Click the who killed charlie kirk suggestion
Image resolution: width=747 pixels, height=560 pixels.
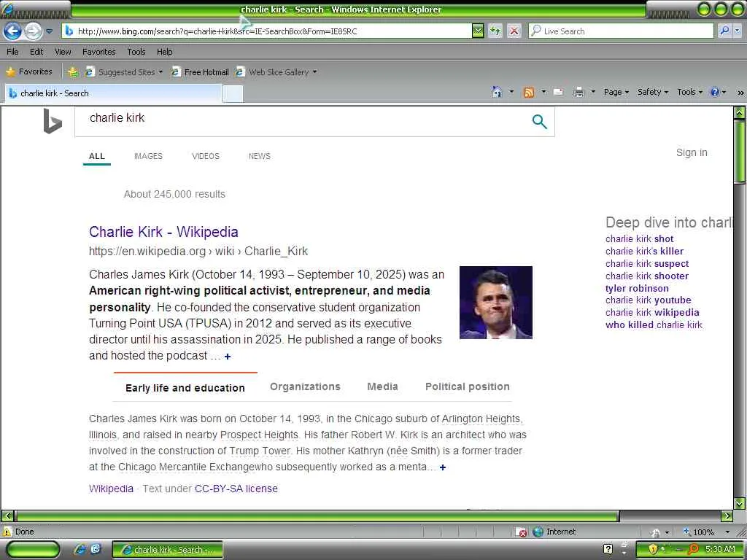pos(654,324)
